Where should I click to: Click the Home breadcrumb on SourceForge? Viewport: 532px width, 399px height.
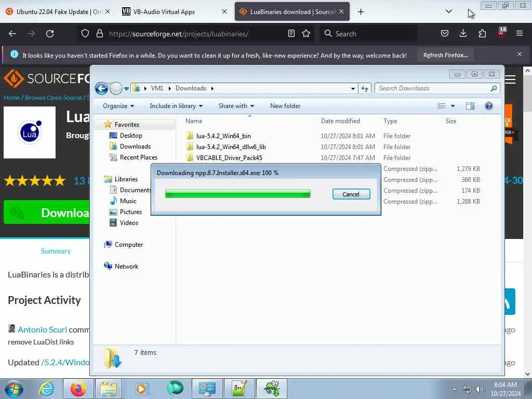(11, 98)
